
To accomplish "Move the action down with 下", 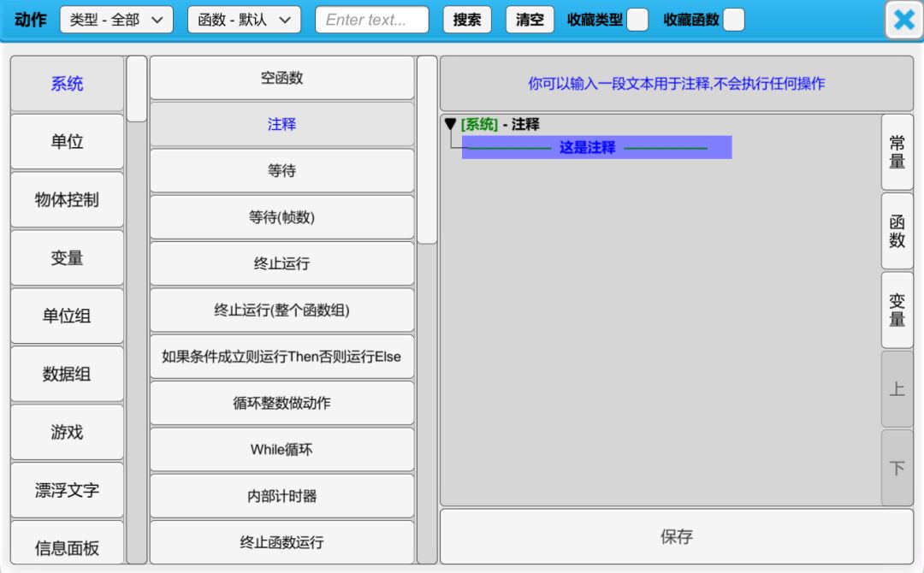I will 897,468.
